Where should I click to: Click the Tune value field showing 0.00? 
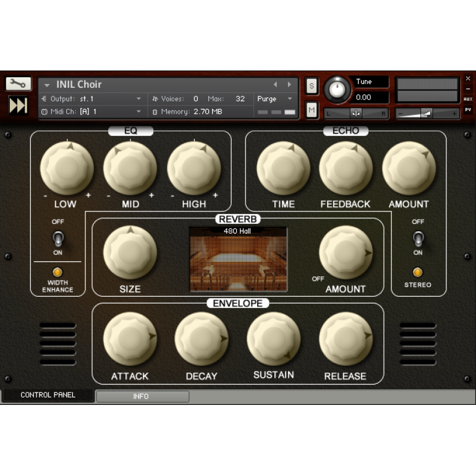click(x=371, y=98)
